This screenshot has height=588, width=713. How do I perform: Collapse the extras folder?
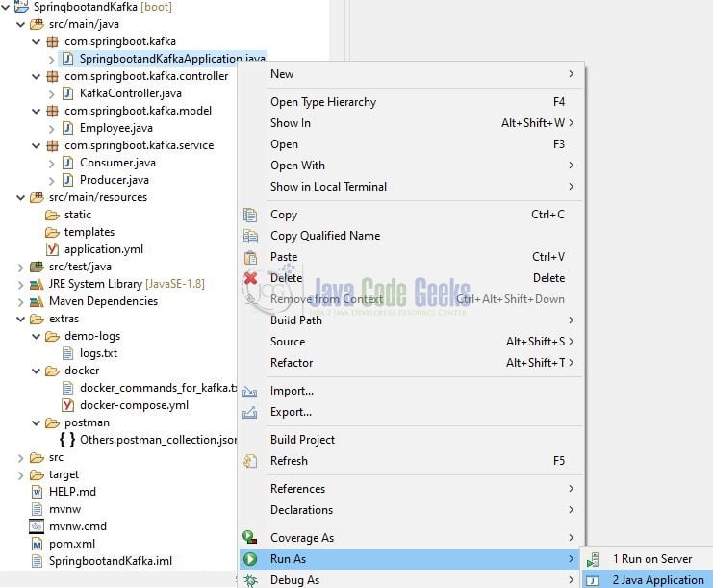pyautogui.click(x=20, y=320)
